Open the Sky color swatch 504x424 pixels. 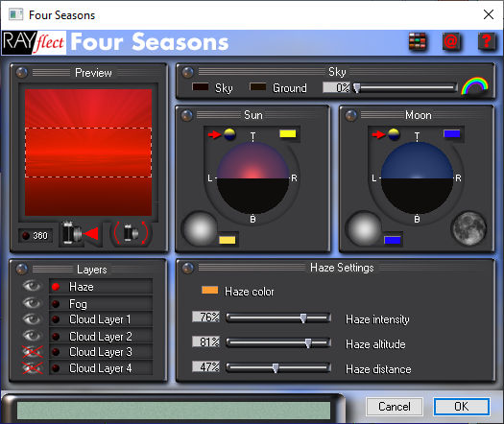coord(201,86)
